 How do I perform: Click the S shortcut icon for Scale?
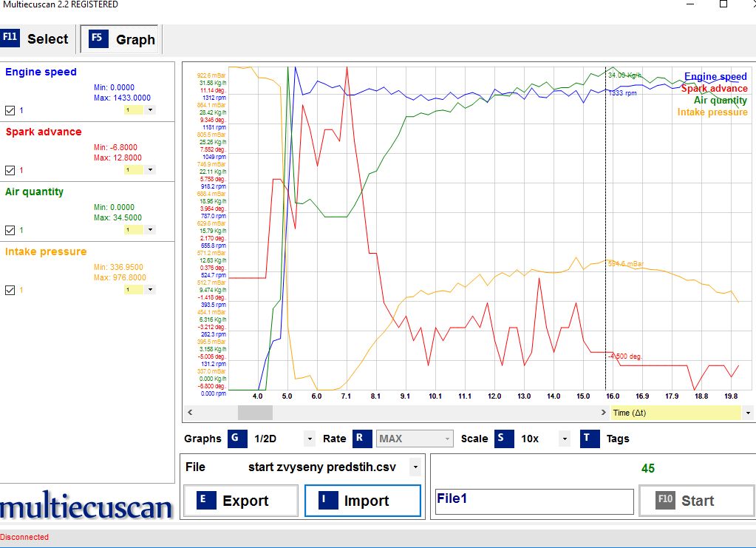pos(500,438)
